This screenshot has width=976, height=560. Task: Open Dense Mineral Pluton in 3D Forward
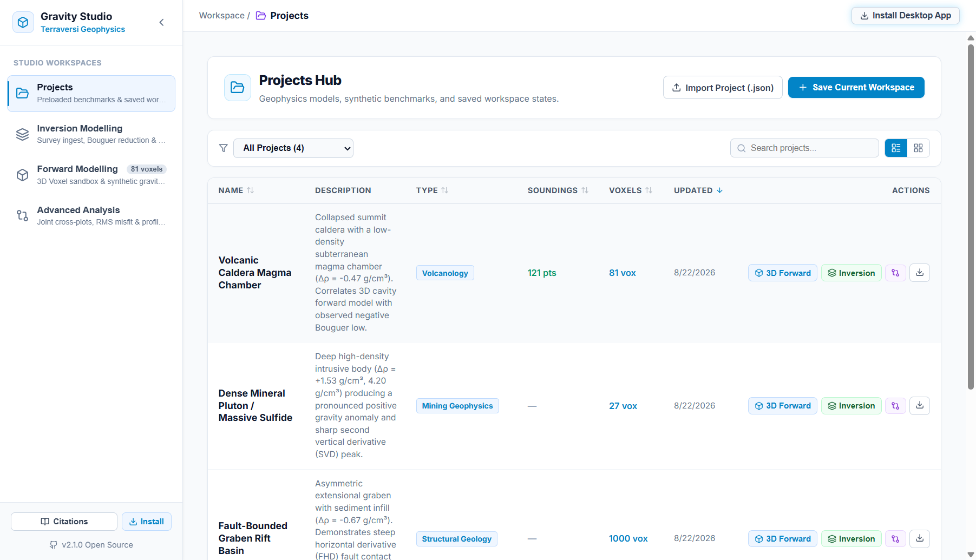coord(783,406)
